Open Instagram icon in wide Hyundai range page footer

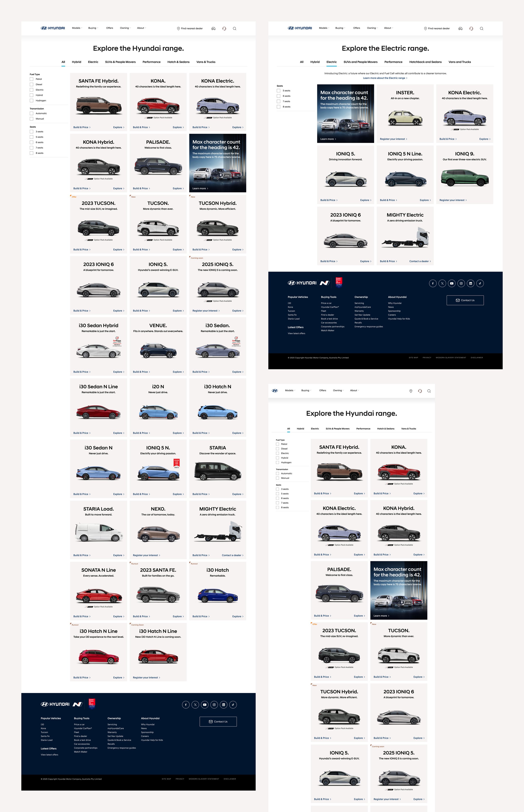pyautogui.click(x=214, y=705)
